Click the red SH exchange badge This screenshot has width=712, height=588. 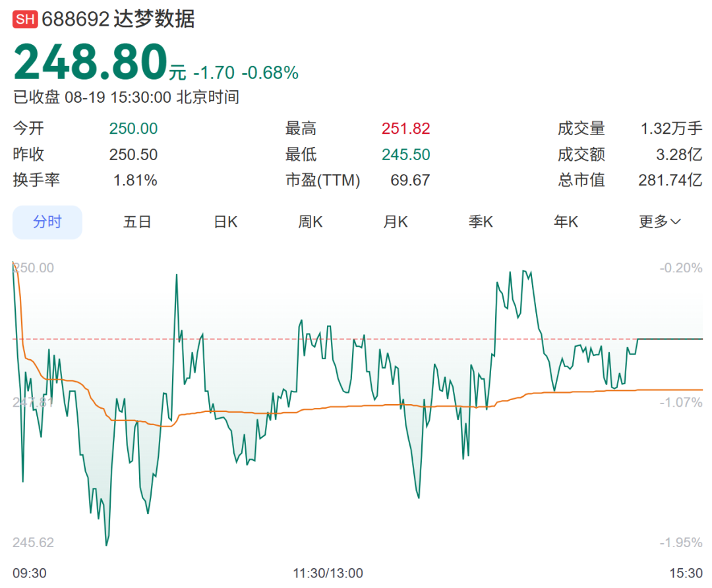[x=26, y=19]
